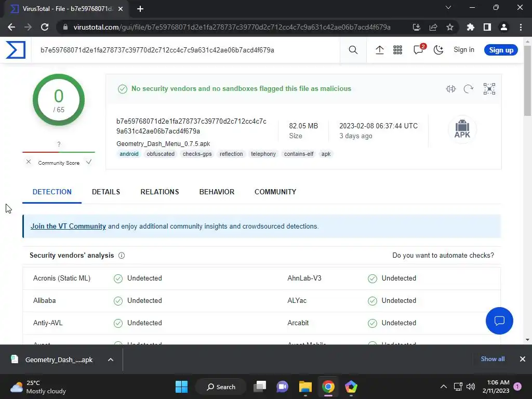Select the telephony tag
Viewport: 532px width, 399px height.
263,154
